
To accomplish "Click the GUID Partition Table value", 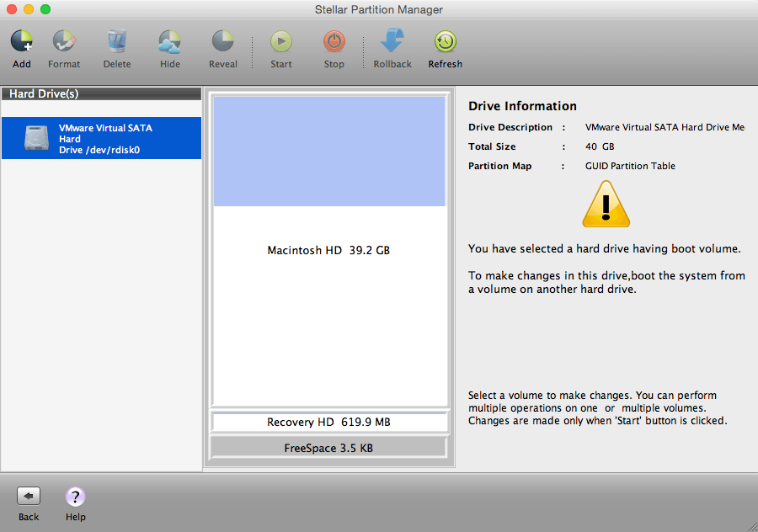I will [630, 166].
